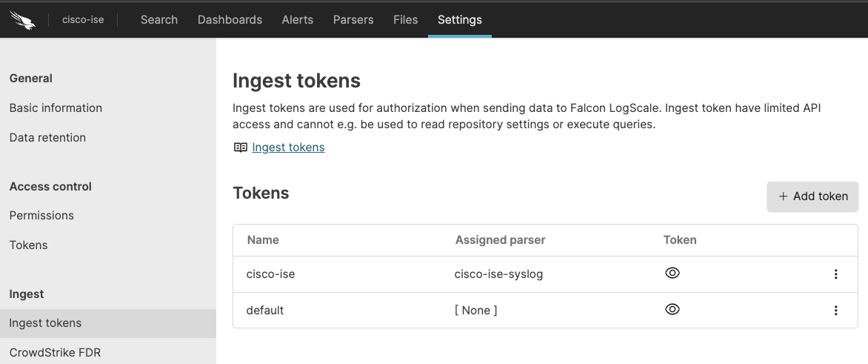This screenshot has height=364, width=868.
Task: Click the cisco-ise-syslog assigned parser cell
Action: tap(498, 274)
